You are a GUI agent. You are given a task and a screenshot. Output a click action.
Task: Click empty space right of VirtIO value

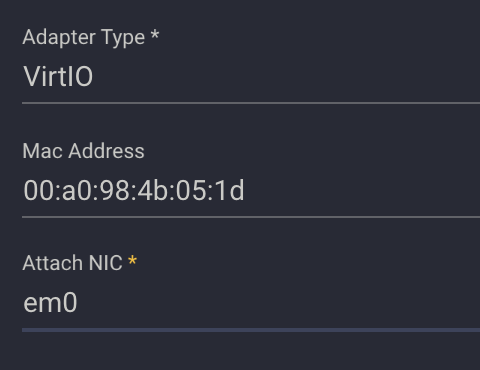pyautogui.click(x=287, y=77)
